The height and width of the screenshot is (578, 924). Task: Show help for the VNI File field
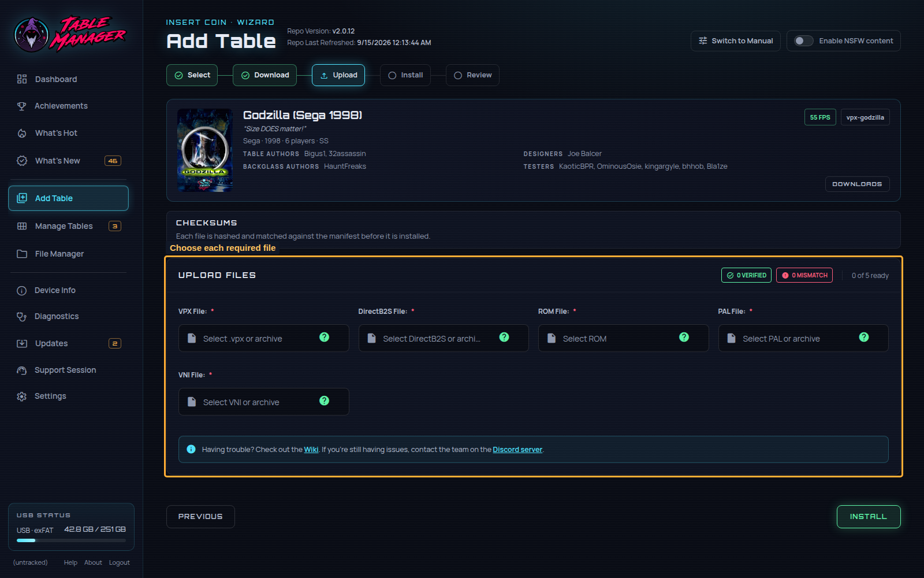(x=325, y=401)
